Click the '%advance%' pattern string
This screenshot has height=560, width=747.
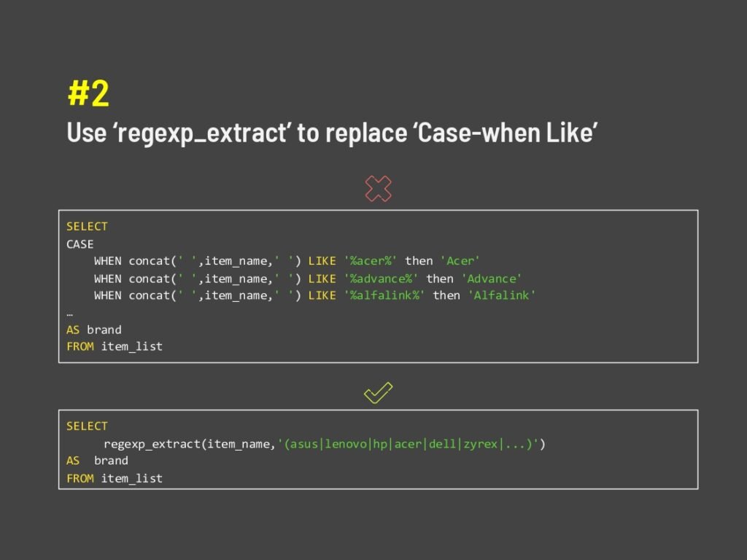point(381,279)
